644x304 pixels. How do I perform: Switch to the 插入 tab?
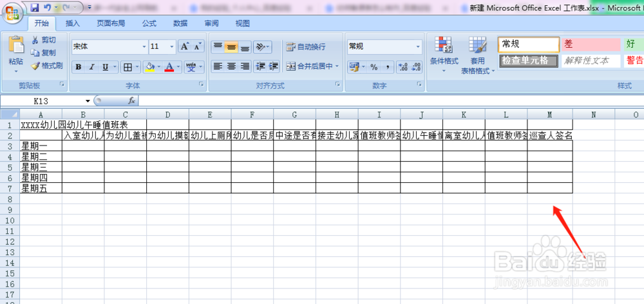[73, 23]
